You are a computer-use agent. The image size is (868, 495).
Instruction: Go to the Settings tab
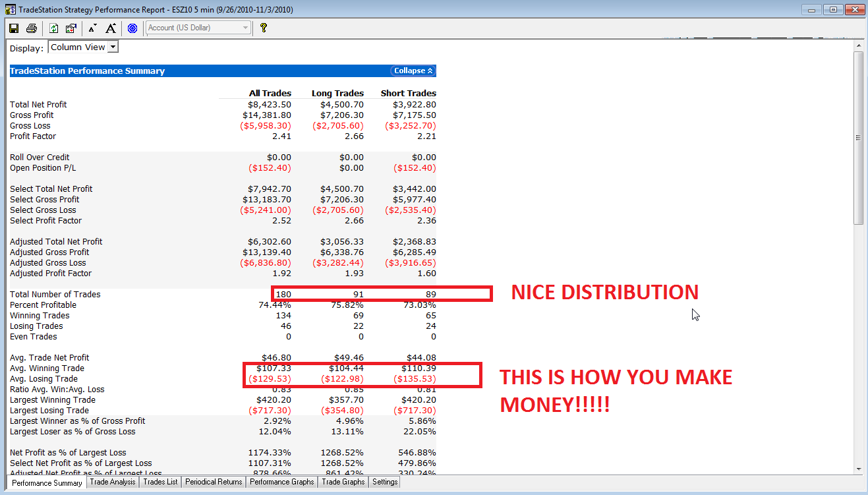(x=385, y=482)
